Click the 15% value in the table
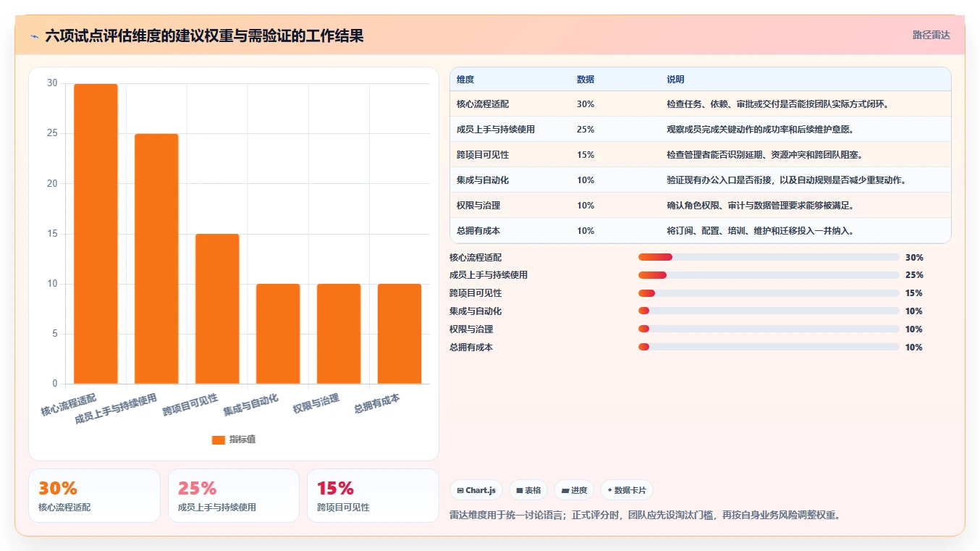This screenshot has height=551, width=980. tap(586, 155)
